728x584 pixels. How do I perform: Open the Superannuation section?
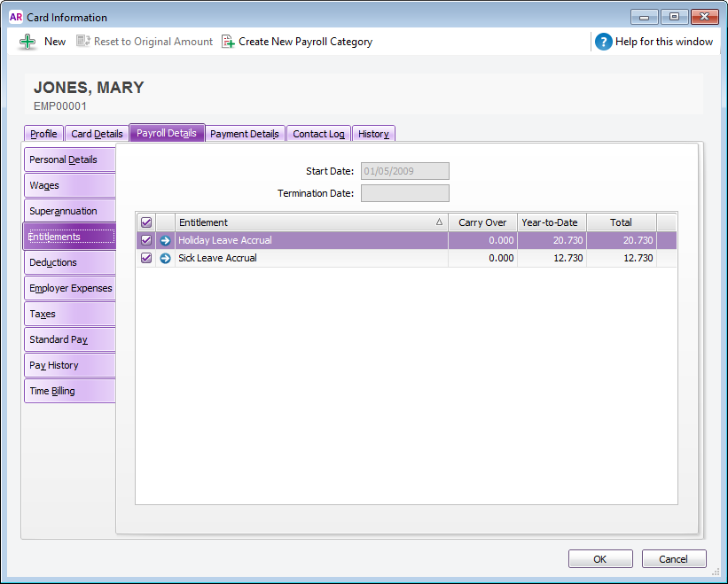69,211
